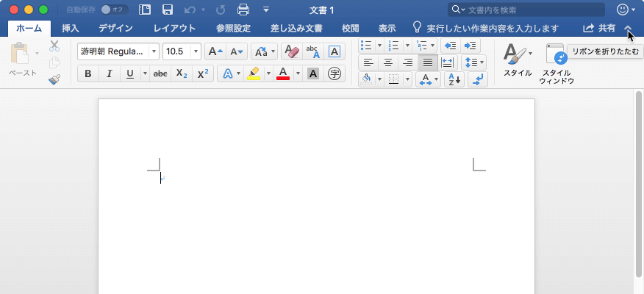This screenshot has width=644, height=294.
Task: Decrease paragraph indent
Action: pyautogui.click(x=451, y=45)
